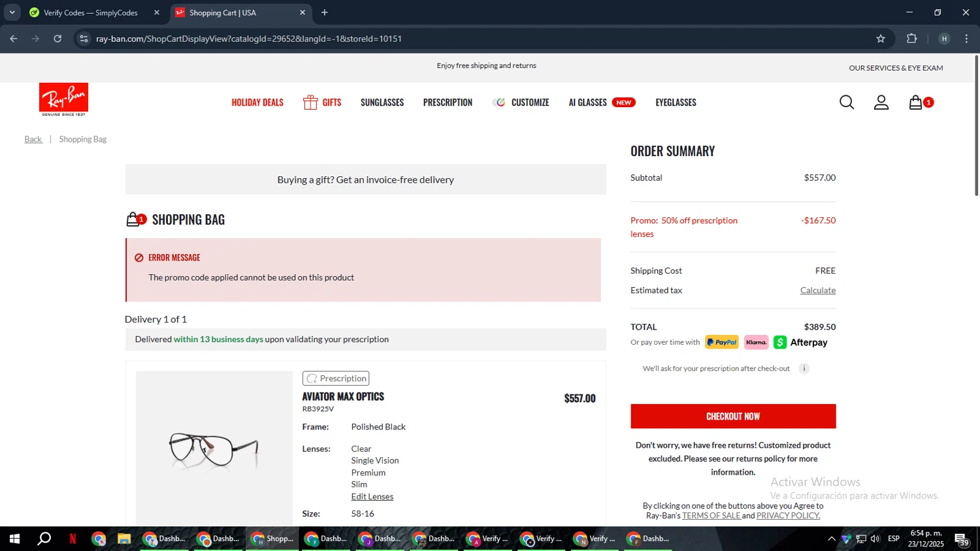
Task: Select the PayPal payment badge
Action: click(x=721, y=342)
